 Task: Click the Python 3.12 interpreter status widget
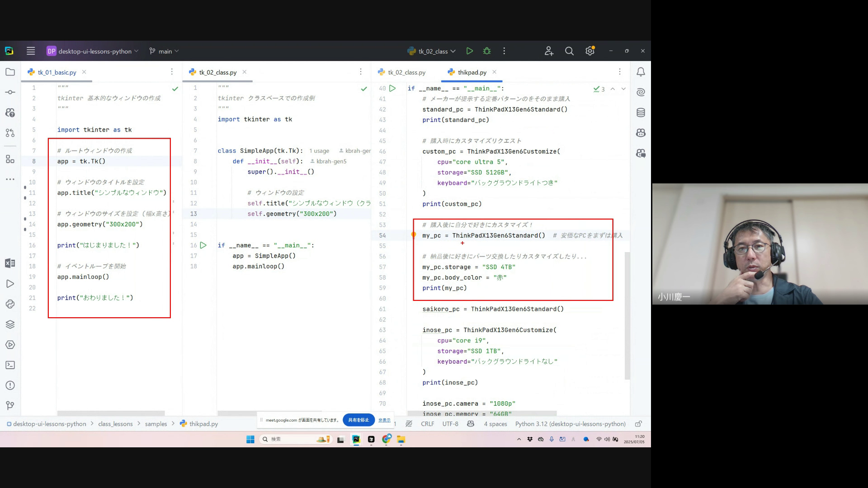[x=570, y=424]
